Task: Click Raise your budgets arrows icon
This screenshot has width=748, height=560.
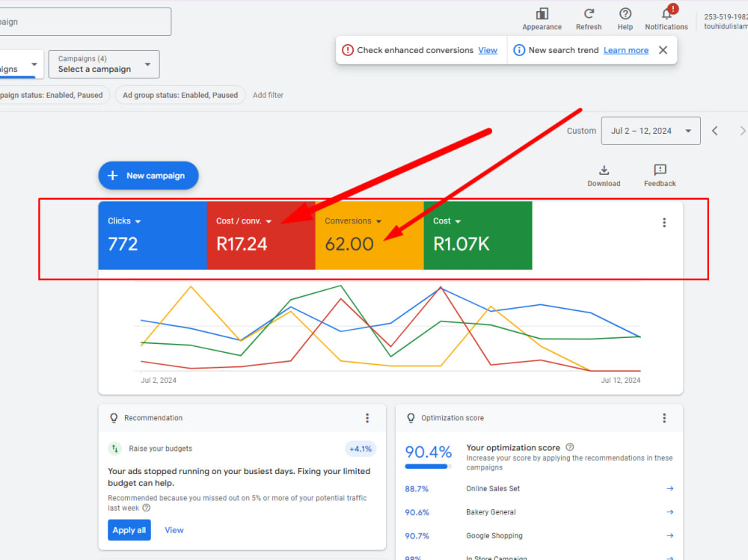Action: click(114, 449)
